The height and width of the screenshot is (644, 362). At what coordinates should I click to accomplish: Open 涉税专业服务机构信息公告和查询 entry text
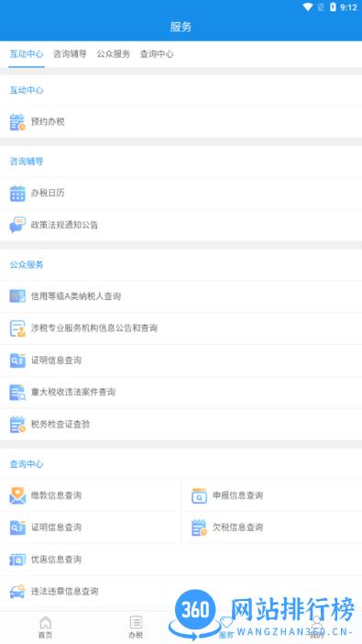94,328
